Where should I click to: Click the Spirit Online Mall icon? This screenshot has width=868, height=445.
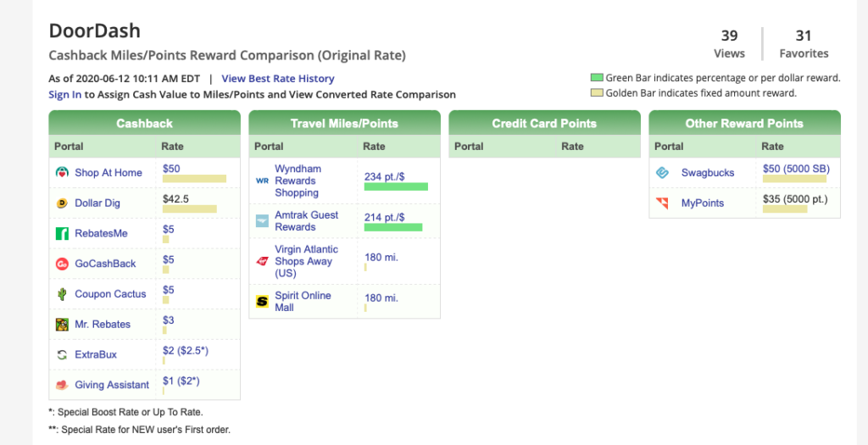coord(262,302)
